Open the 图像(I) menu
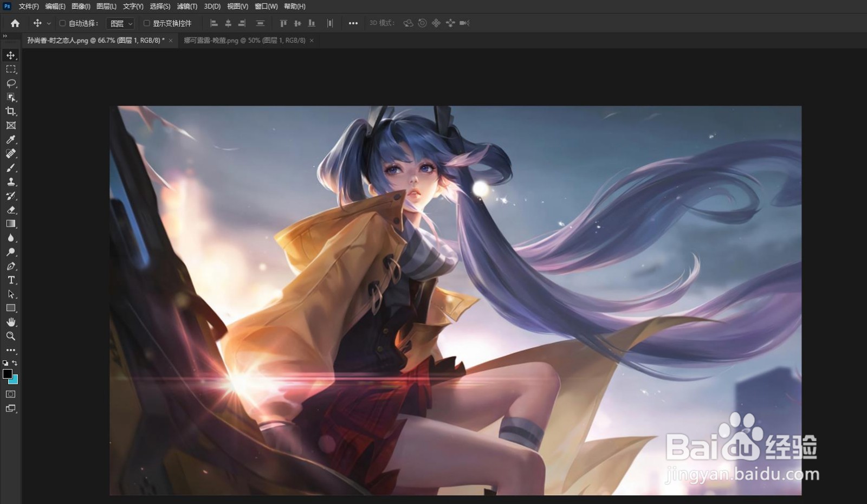This screenshot has width=867, height=504. tap(81, 7)
